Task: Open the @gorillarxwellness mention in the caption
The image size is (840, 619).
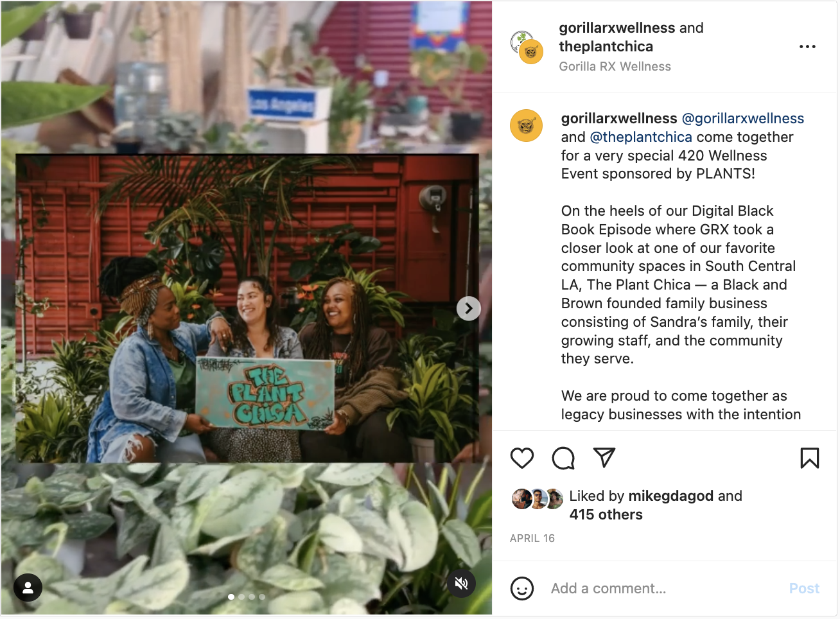Action: tap(742, 118)
